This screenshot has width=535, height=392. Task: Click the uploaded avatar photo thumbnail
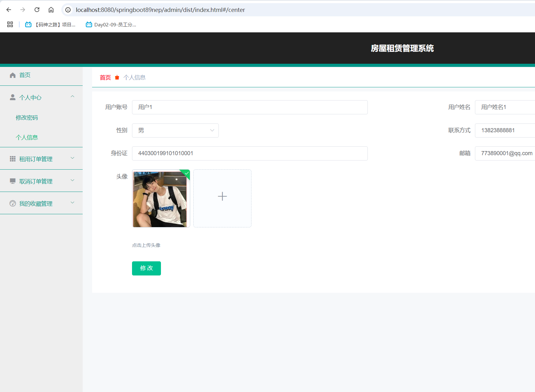pos(161,199)
